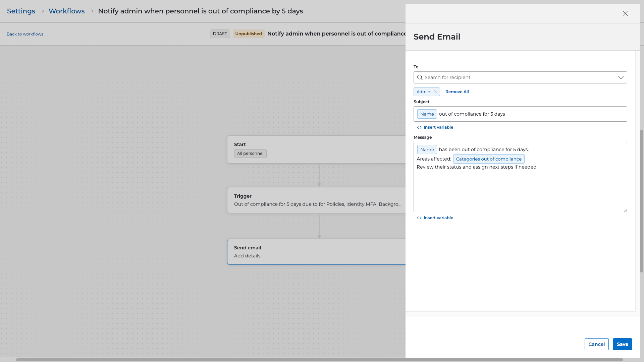Remove the Admin recipient tag
This screenshot has height=362, width=644.
tap(436, 92)
